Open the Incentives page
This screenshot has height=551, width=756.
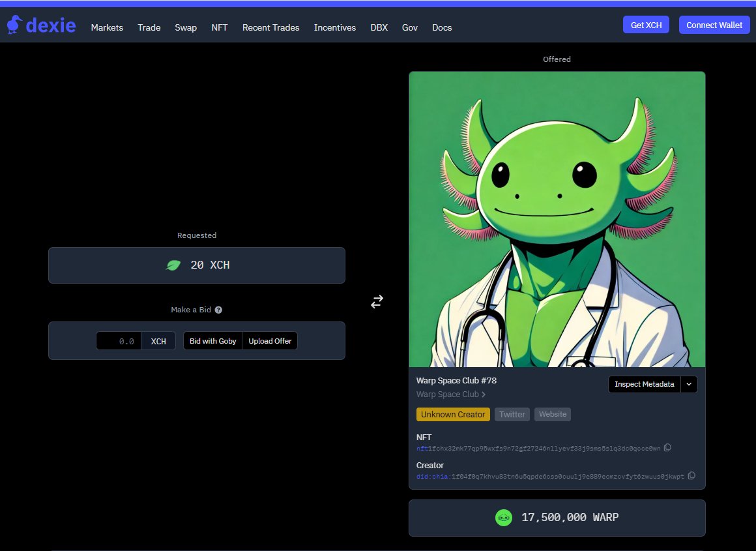coord(335,27)
